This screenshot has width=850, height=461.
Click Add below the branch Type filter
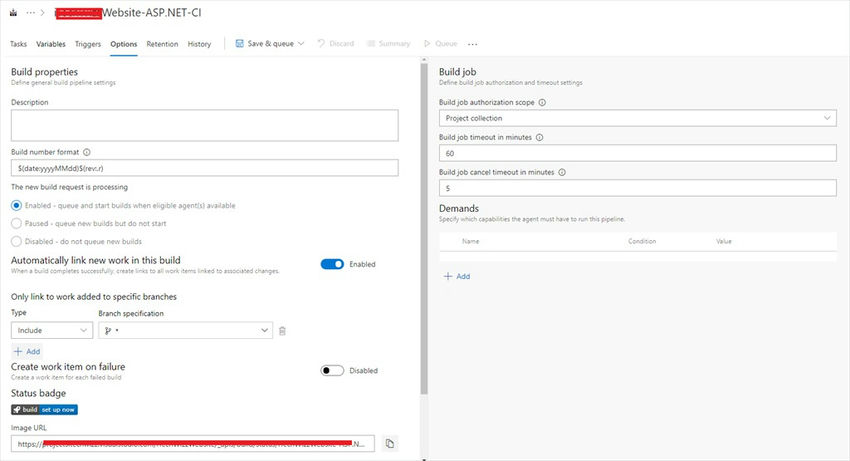pos(27,351)
